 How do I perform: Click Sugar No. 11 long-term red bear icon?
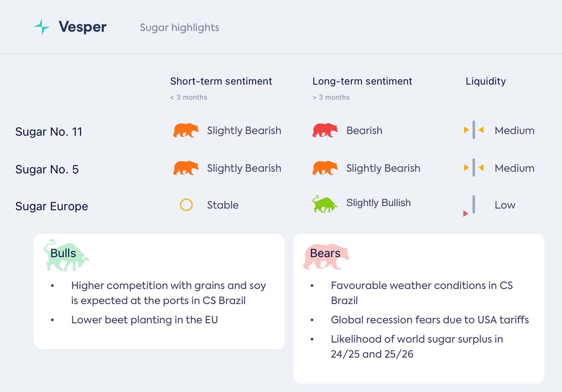coord(325,130)
